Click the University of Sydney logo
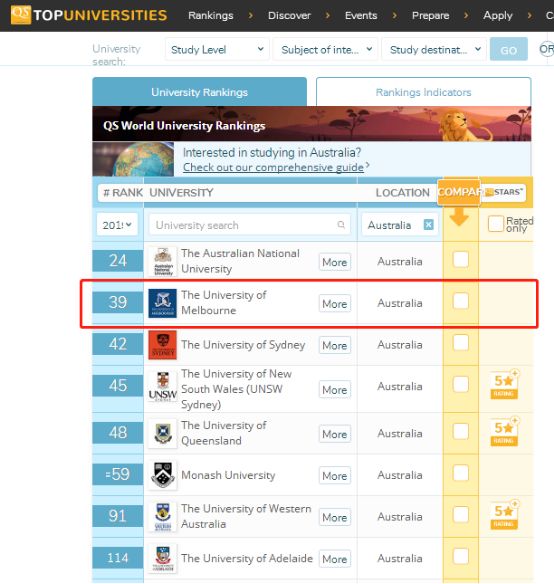The image size is (554, 584). click(162, 345)
